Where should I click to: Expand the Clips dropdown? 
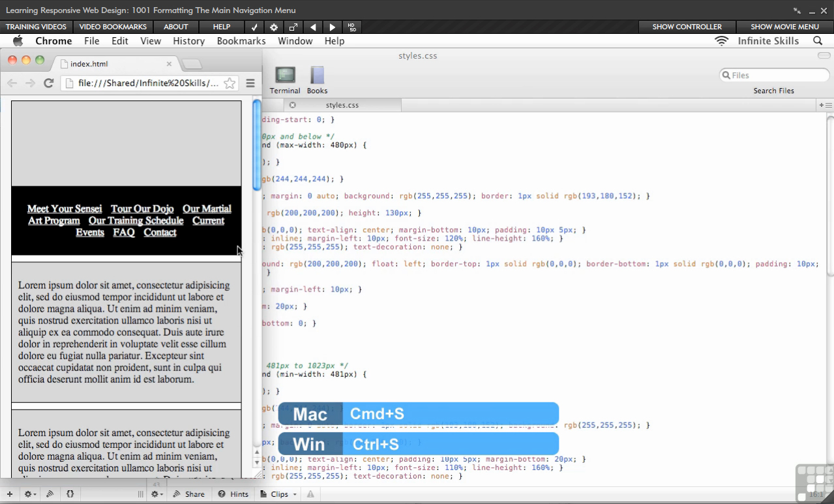pyautogui.click(x=278, y=494)
